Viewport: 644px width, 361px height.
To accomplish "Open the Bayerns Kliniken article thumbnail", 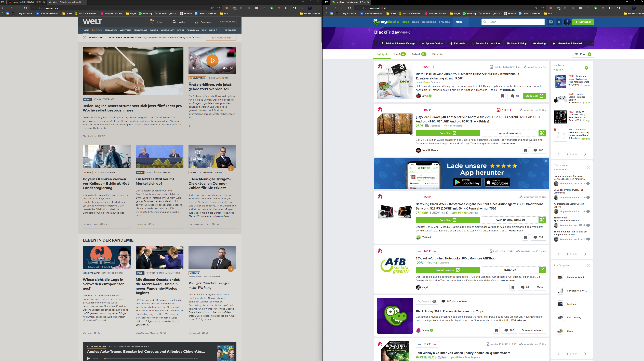I will (106, 157).
